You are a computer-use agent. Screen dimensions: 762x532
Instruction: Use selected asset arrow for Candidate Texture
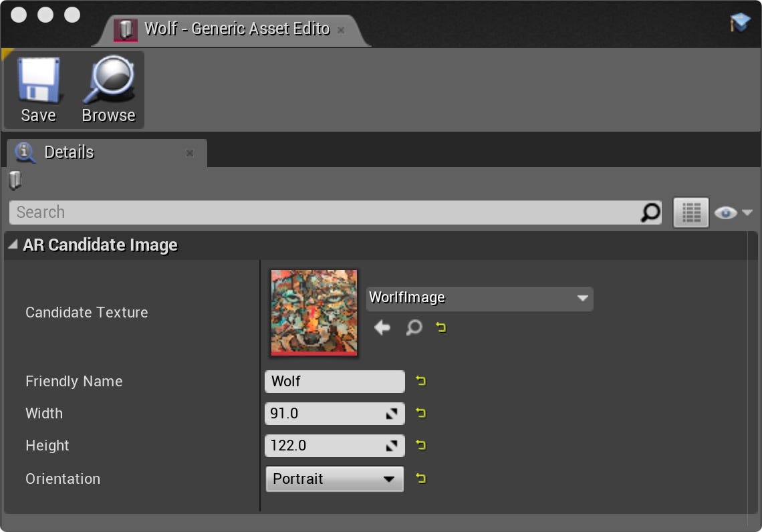382,327
